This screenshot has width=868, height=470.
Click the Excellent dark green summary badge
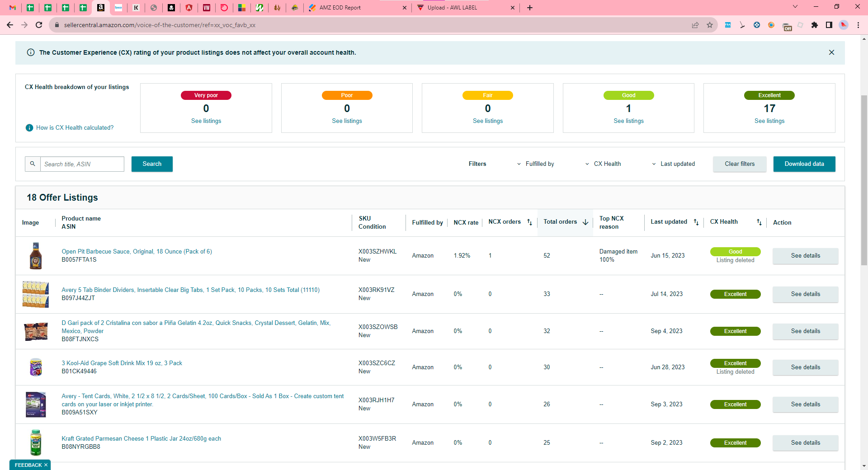point(769,95)
